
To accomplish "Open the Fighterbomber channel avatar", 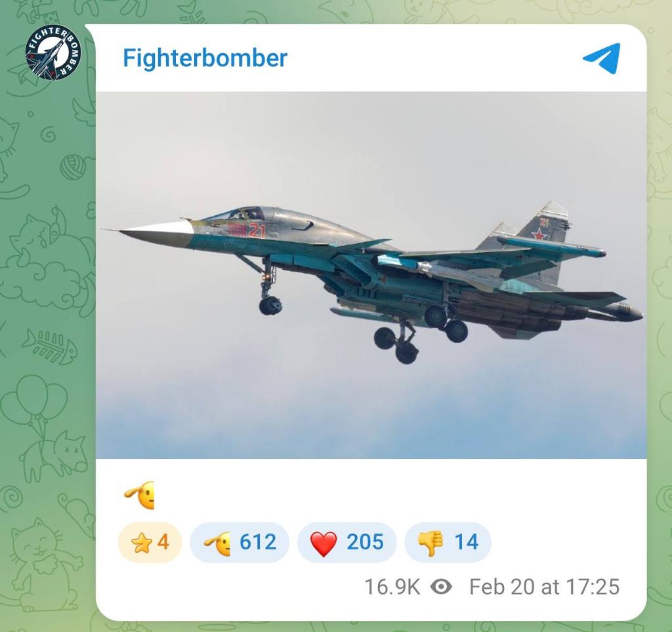I will coord(52,53).
